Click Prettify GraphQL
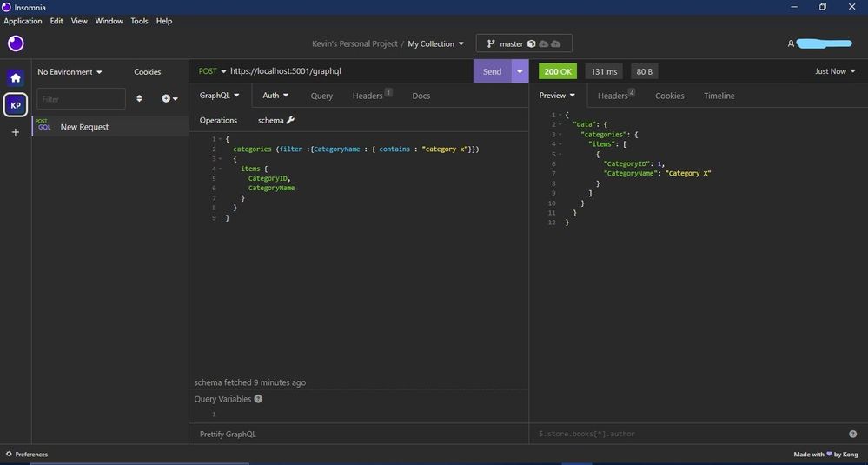 coord(228,435)
